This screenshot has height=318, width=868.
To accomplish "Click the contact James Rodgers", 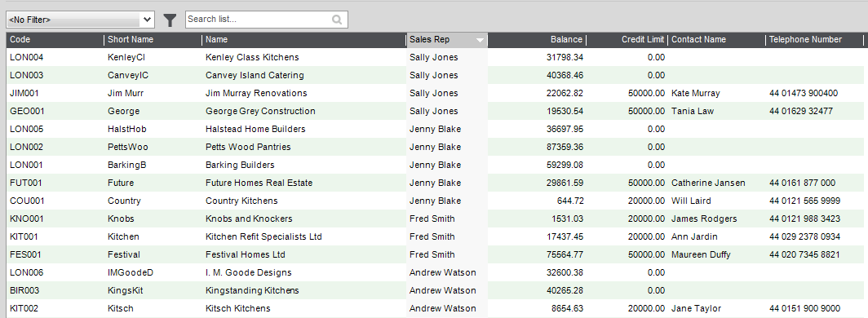I will pos(704,219).
